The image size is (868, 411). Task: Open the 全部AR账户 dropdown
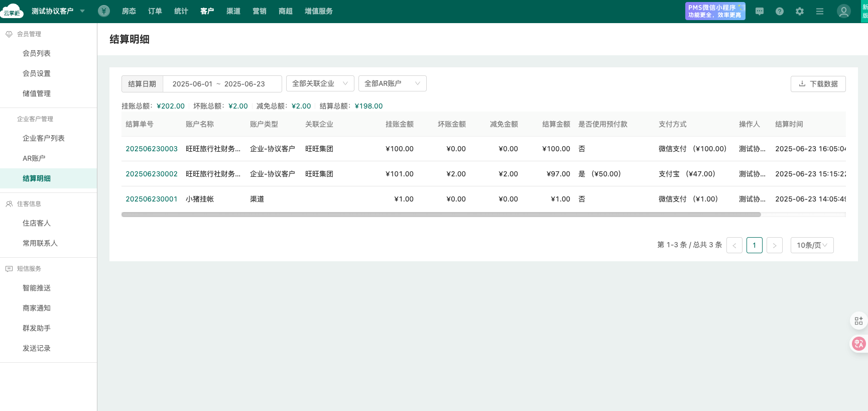(x=393, y=83)
